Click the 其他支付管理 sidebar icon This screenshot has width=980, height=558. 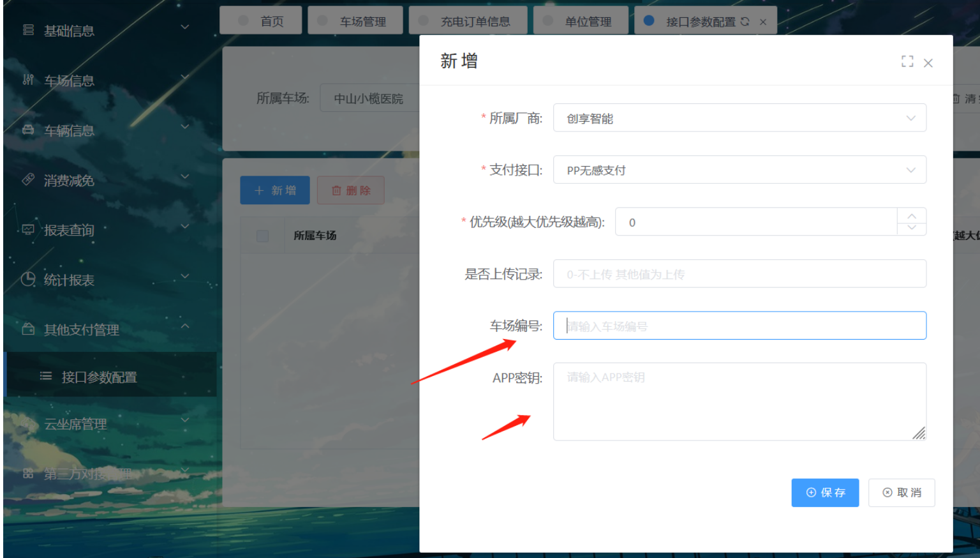tap(28, 329)
